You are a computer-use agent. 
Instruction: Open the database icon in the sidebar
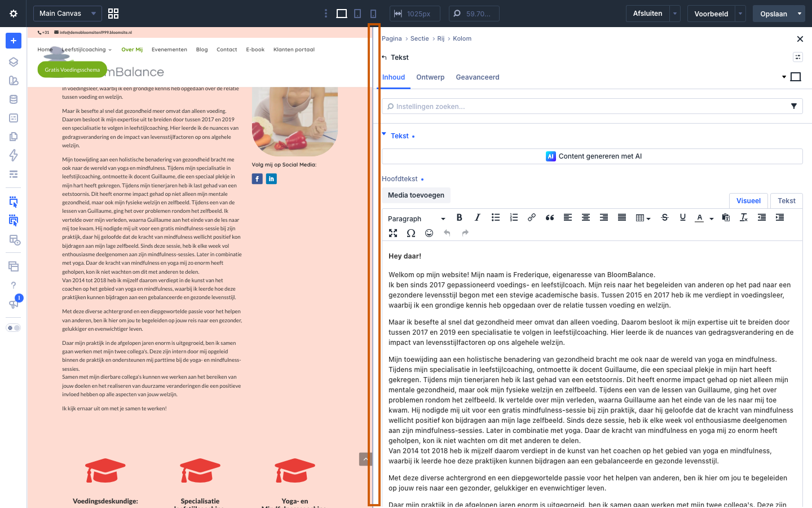click(x=14, y=99)
